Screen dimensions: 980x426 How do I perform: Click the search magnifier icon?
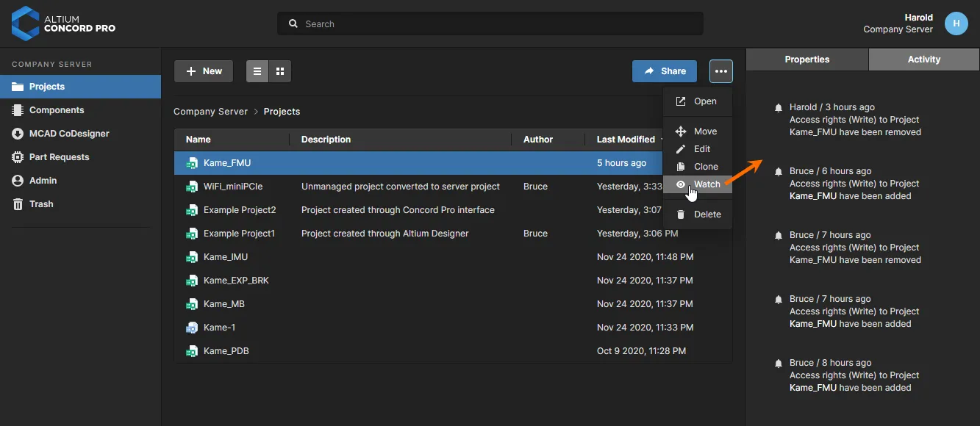293,24
